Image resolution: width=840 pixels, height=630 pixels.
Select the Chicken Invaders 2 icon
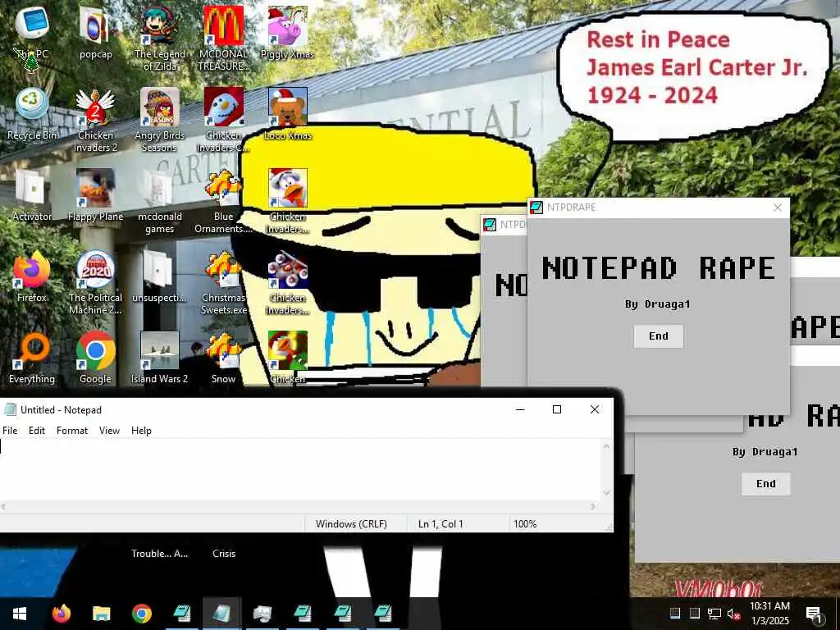[95, 119]
